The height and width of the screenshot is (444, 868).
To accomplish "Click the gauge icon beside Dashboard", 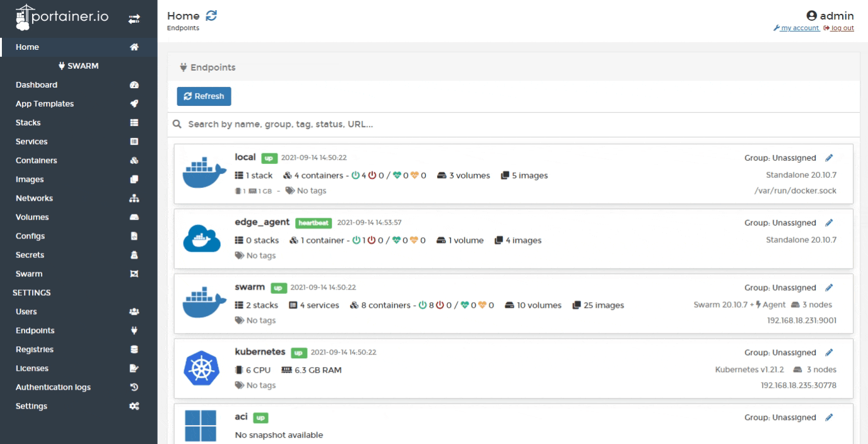I will 134,85.
